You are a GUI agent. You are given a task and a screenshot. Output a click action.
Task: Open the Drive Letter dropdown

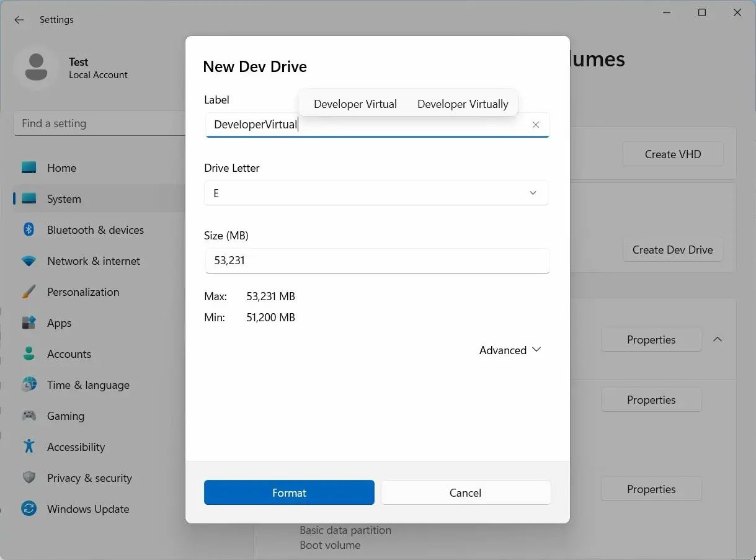tap(376, 193)
